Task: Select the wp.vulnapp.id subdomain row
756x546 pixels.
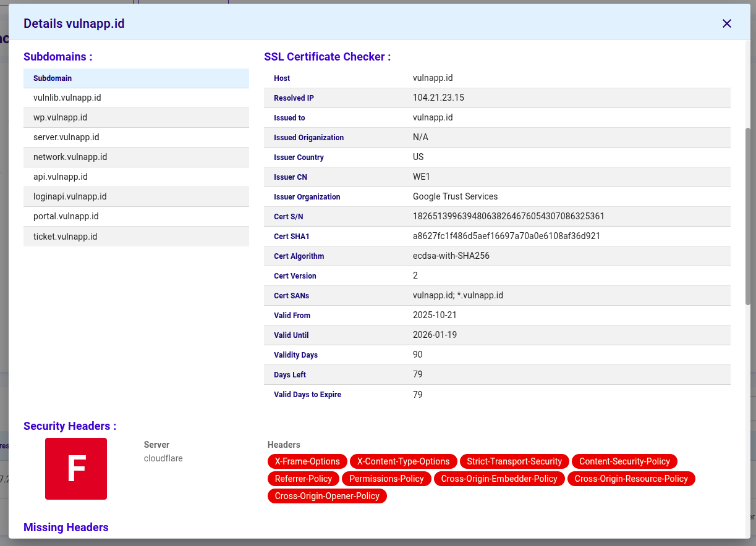Action: pyautogui.click(x=136, y=117)
